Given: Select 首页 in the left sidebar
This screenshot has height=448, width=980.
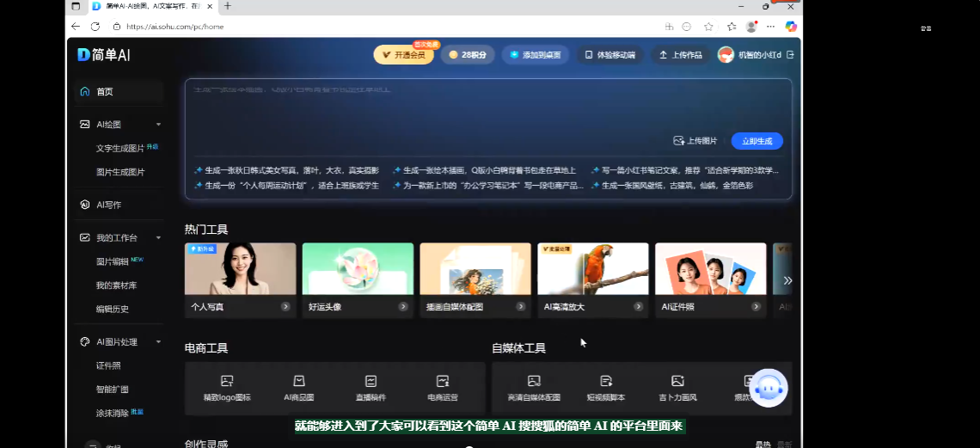Looking at the screenshot, I should click(x=104, y=91).
